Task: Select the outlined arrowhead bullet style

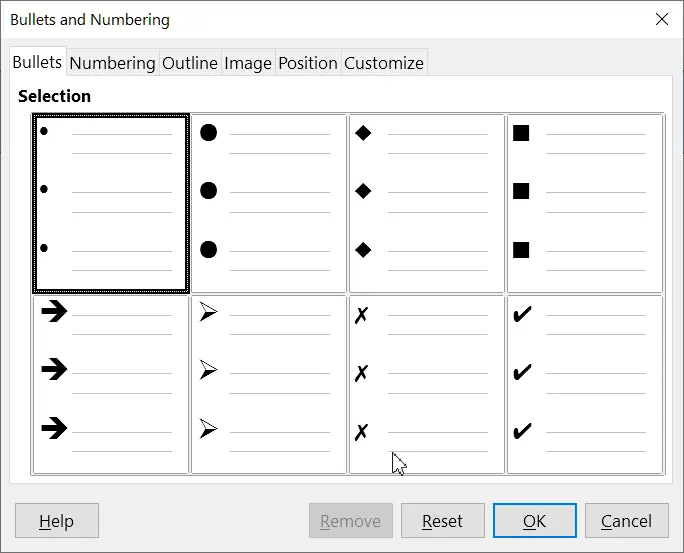Action: [x=269, y=384]
